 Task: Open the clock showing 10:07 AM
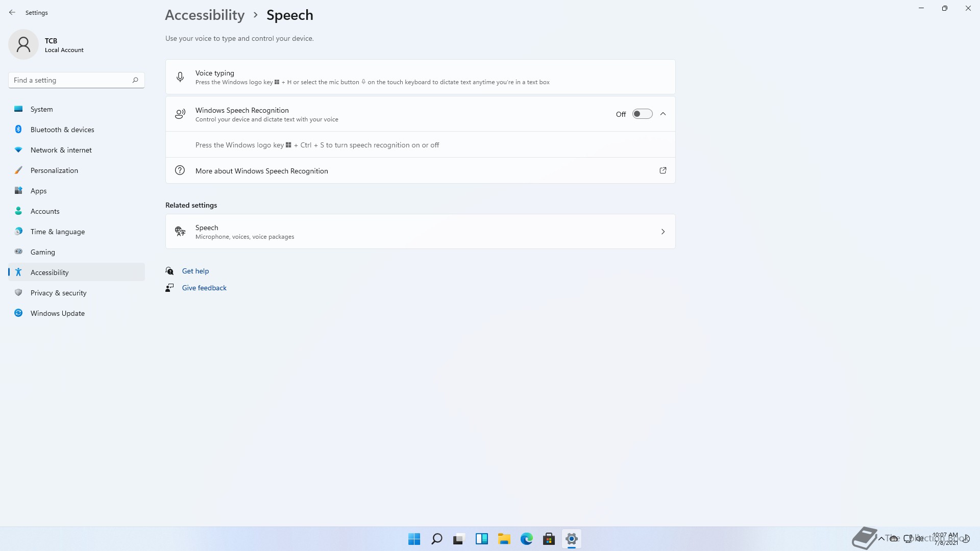tap(945, 539)
